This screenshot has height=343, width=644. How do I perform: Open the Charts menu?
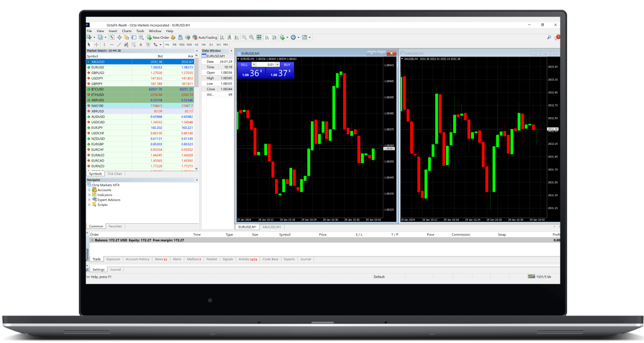pos(126,31)
